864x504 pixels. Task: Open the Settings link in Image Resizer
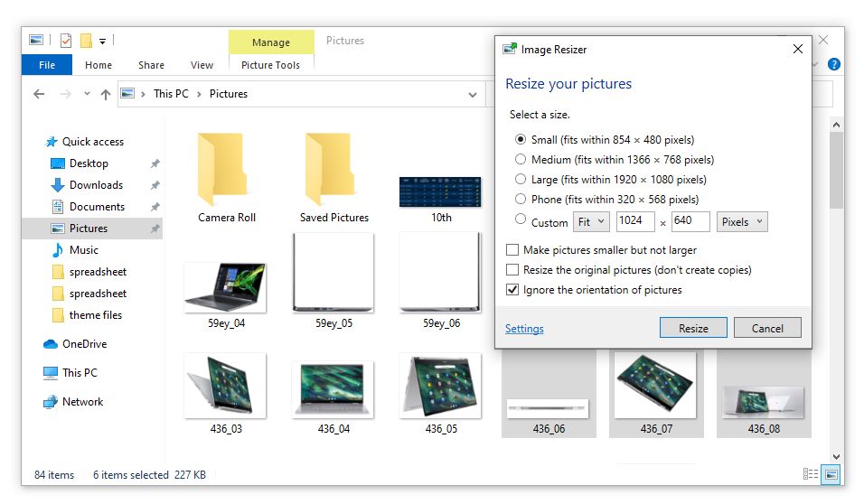(524, 329)
